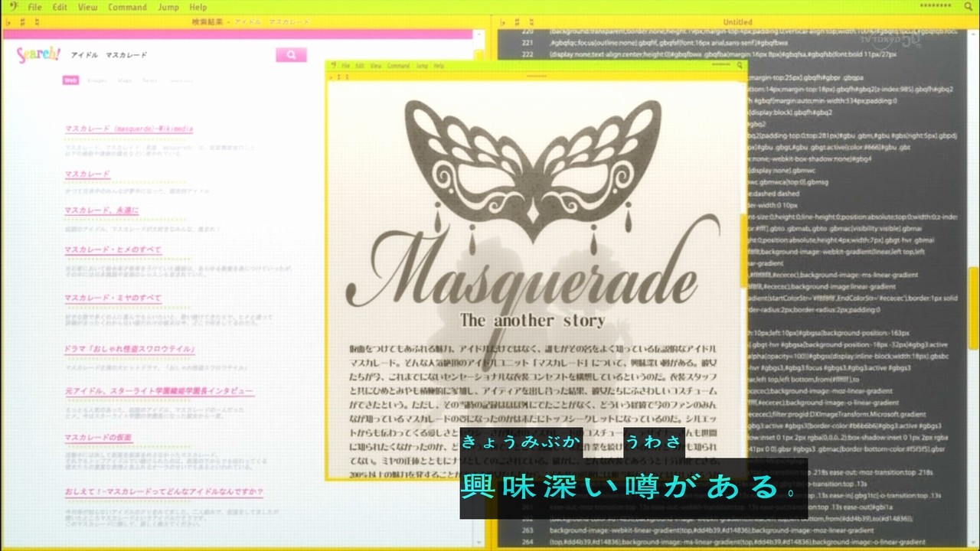The width and height of the screenshot is (980, 551).
Task: Click 'The another story' subtitle text
Action: [532, 320]
